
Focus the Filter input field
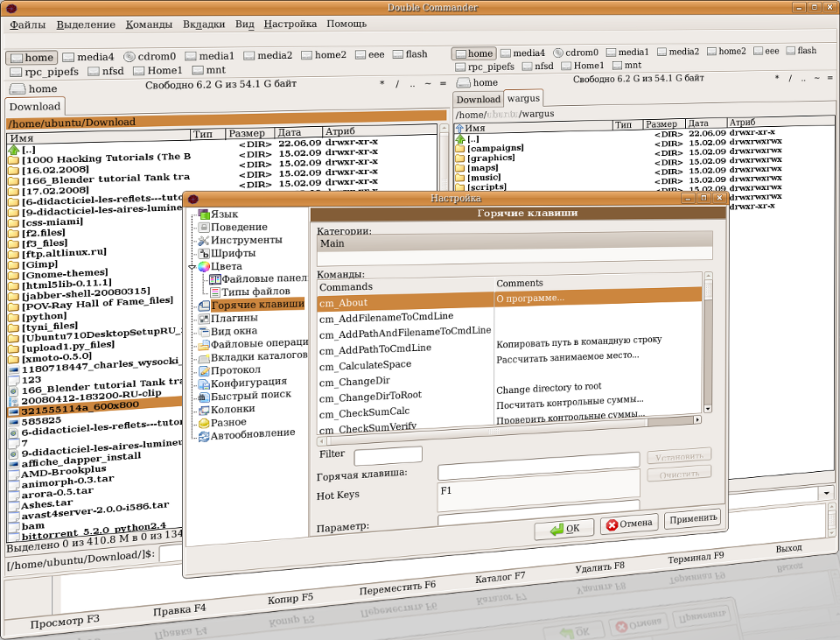click(388, 455)
